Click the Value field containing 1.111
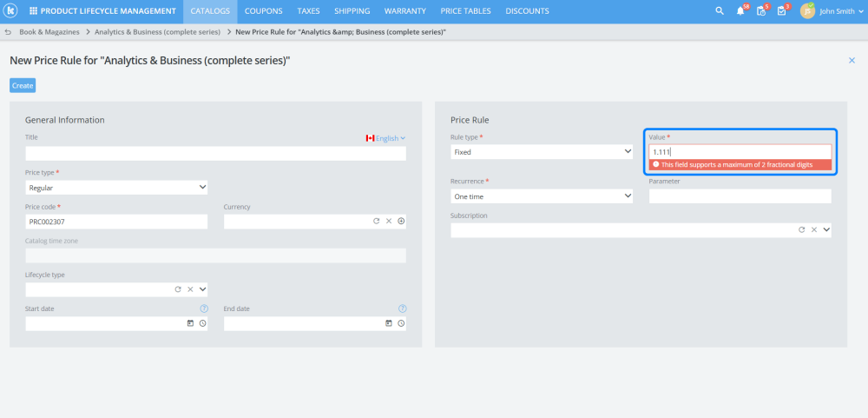Screen dimensions: 868x418 pos(740,152)
